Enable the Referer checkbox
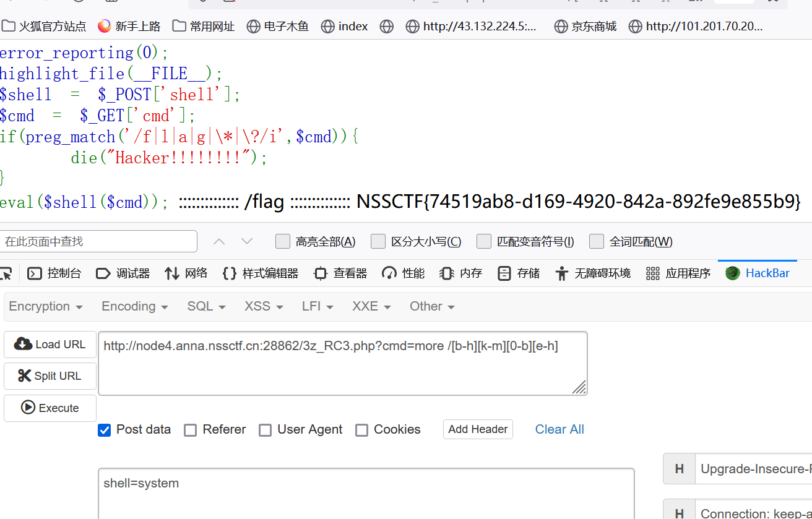The height and width of the screenshot is (519, 812). [x=191, y=430]
